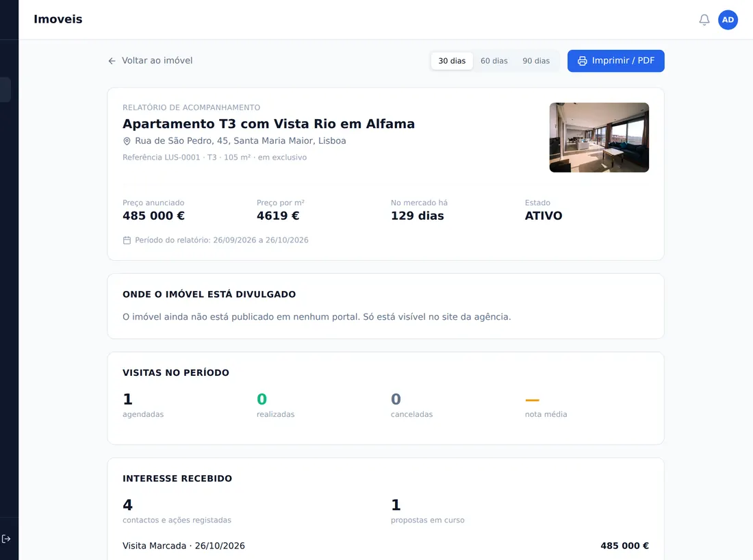Screen dimensions: 753x560
Task: Click the agendadas visits count
Action: point(128,399)
